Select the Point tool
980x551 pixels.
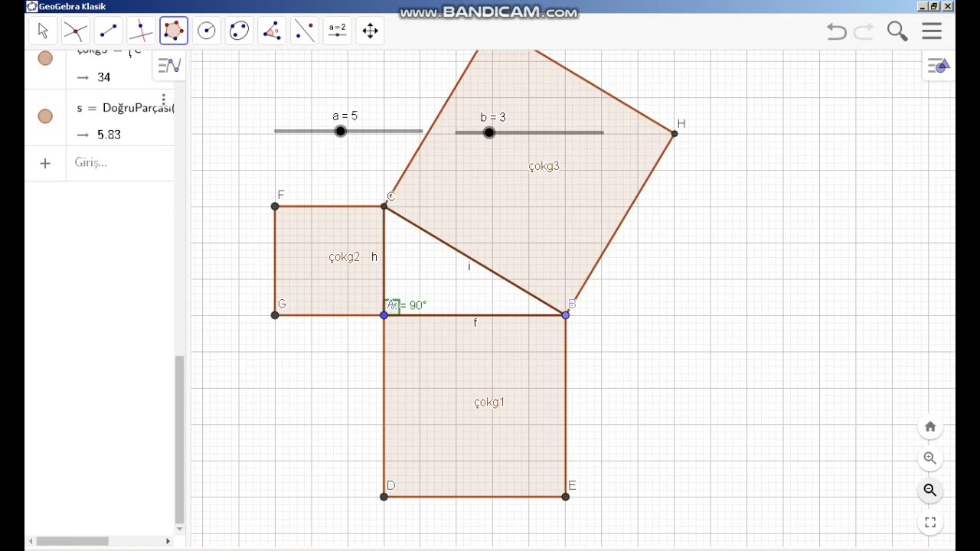click(76, 31)
